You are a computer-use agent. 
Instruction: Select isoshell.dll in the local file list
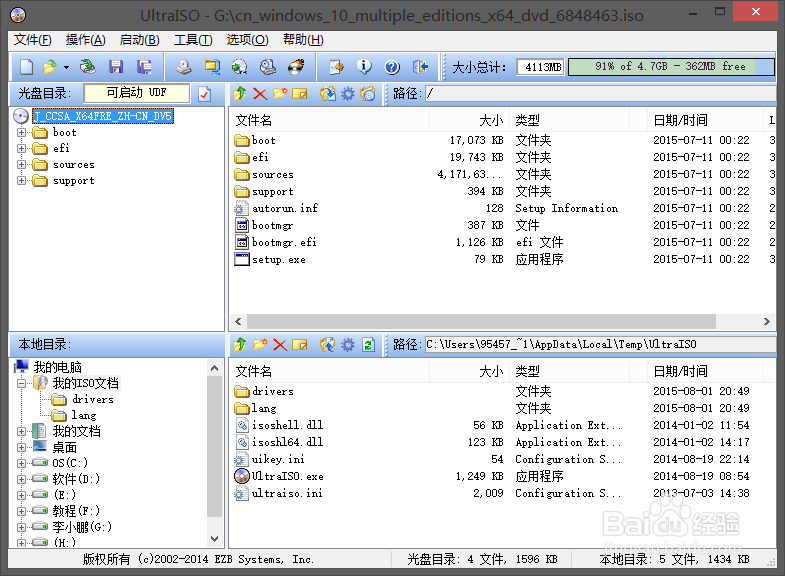pos(287,425)
